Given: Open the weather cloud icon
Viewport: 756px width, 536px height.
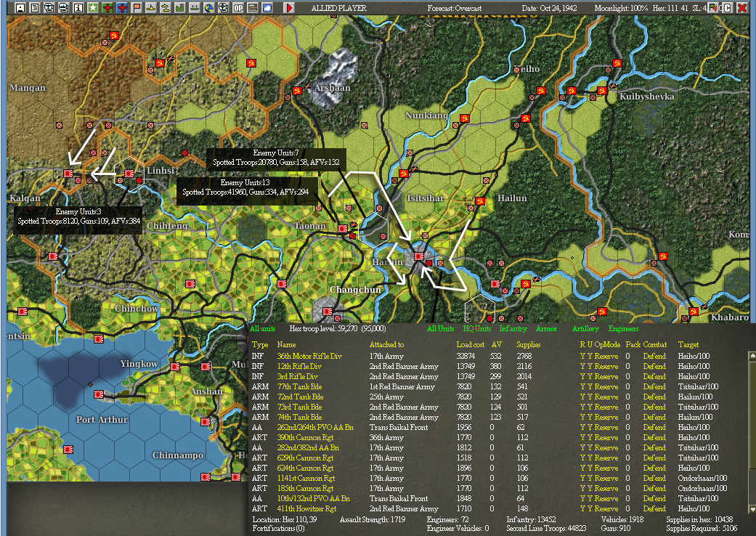Looking at the screenshot, I should tap(267, 8).
